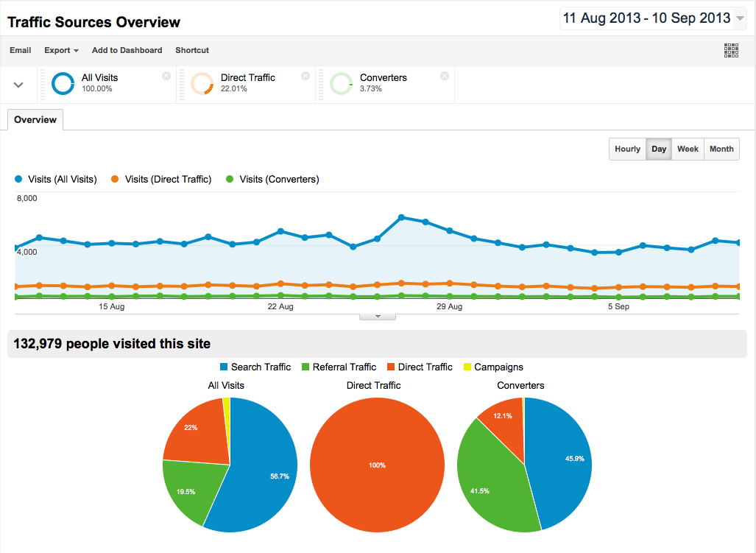Remove the Direct Traffic segment
Viewport: 756px width, 553px height.
tap(305, 76)
